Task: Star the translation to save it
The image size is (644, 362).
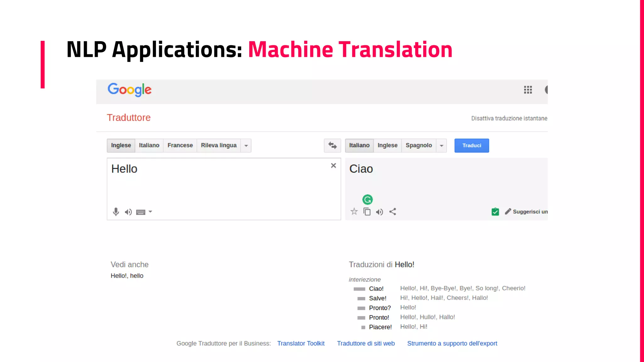Action: pos(354,211)
